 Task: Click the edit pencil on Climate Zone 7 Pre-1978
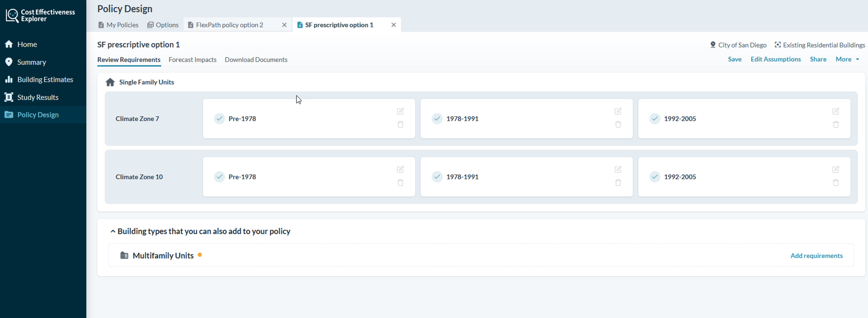400,111
